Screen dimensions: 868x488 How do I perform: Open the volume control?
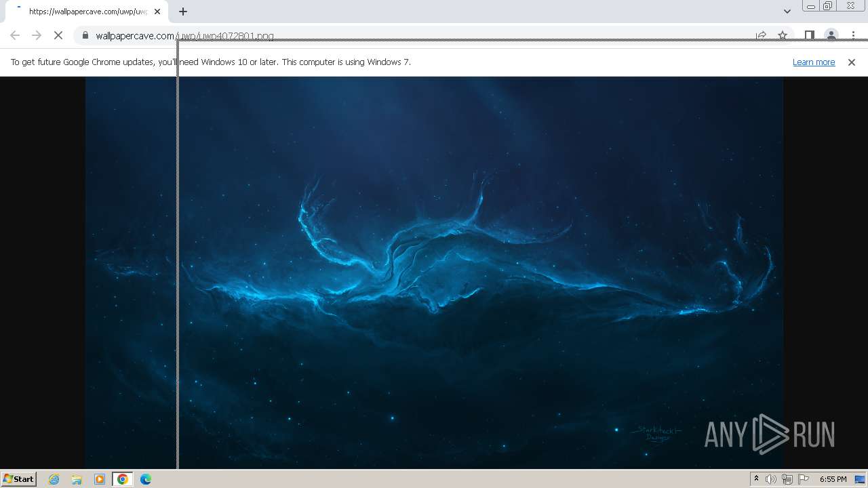pos(771,479)
